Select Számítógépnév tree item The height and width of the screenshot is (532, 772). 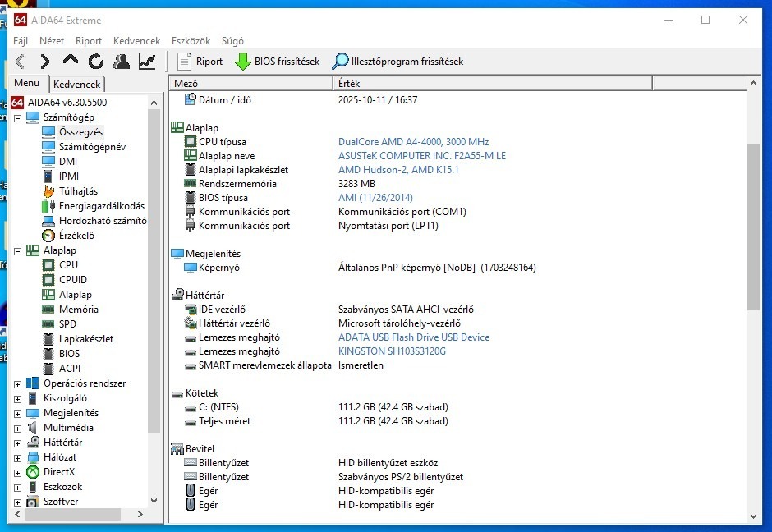(92, 147)
